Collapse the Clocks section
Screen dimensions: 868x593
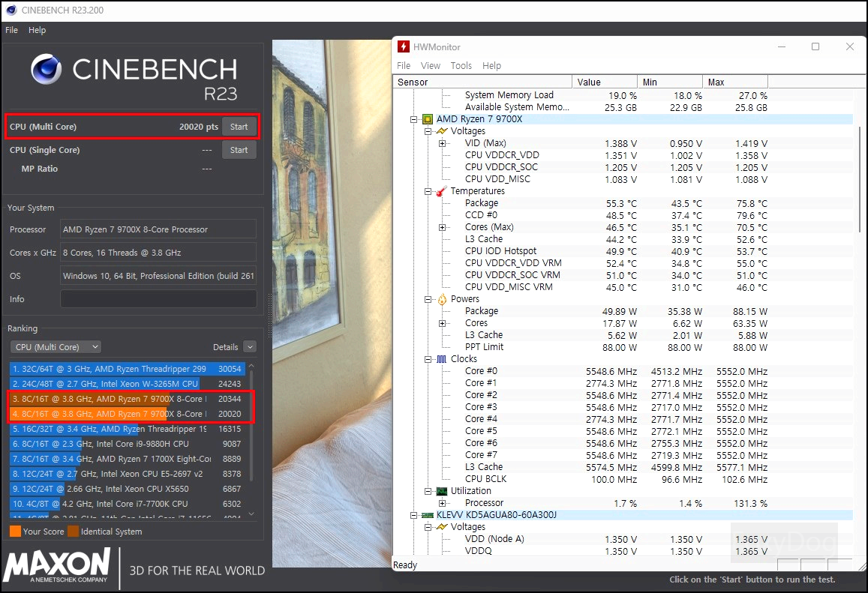[x=428, y=359]
